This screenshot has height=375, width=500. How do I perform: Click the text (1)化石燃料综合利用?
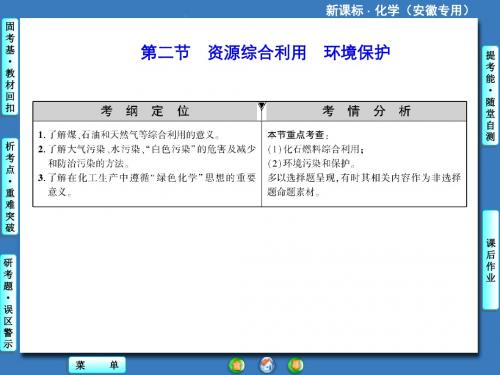click(x=315, y=149)
